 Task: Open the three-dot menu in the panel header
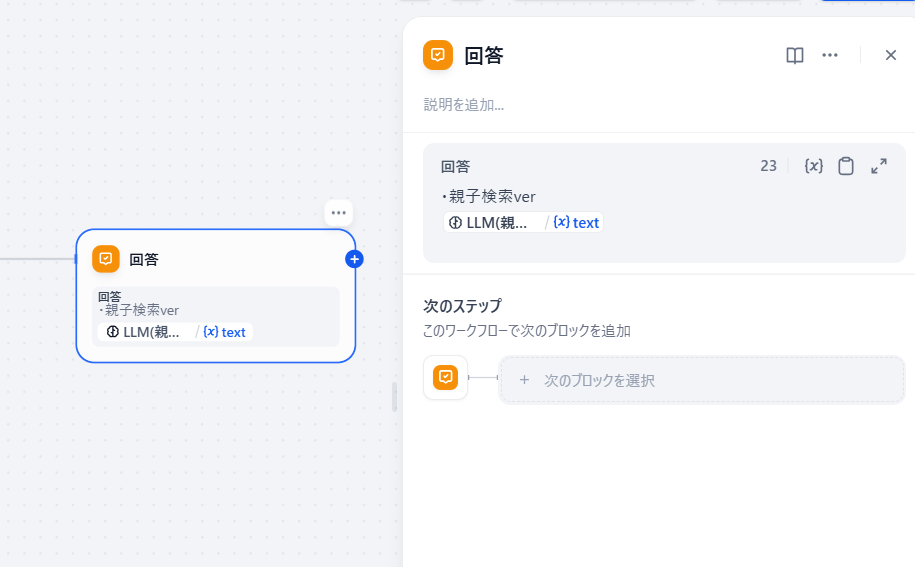(x=830, y=55)
